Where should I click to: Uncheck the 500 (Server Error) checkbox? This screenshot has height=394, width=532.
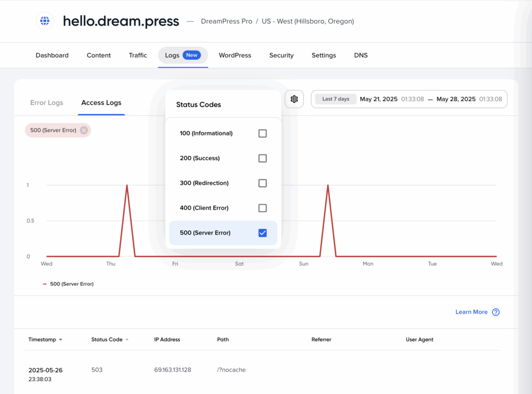[x=262, y=233]
